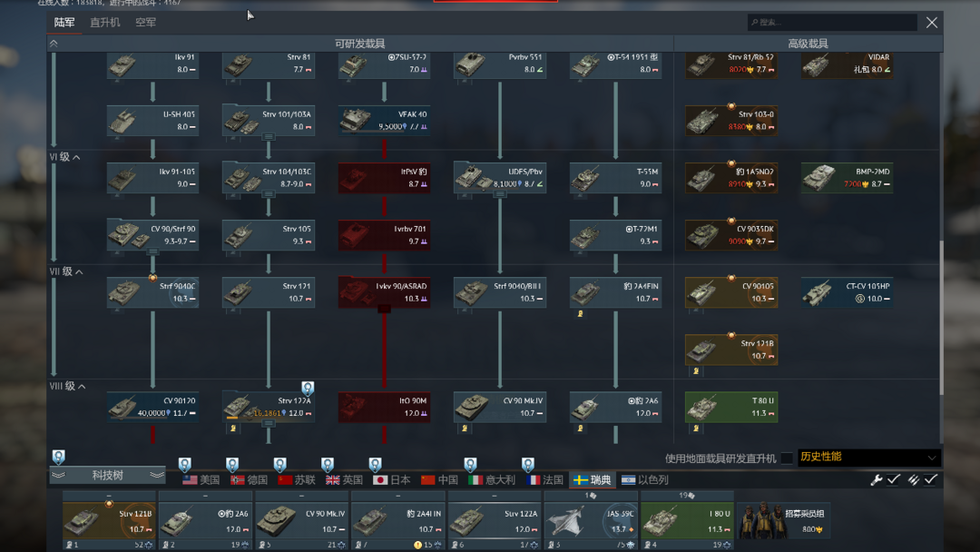980x552 pixels.
Task: Select the VEAK 40 anti-air vehicle
Action: [x=385, y=121]
